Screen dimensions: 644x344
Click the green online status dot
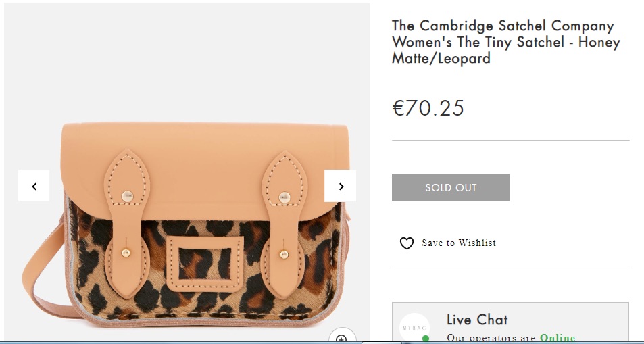[x=426, y=339]
